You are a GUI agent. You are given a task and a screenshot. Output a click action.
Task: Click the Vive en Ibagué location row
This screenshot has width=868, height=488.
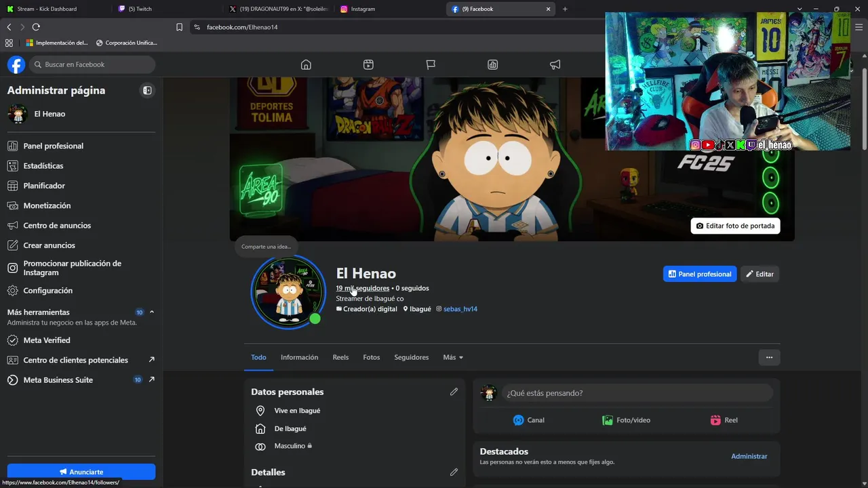point(288,411)
